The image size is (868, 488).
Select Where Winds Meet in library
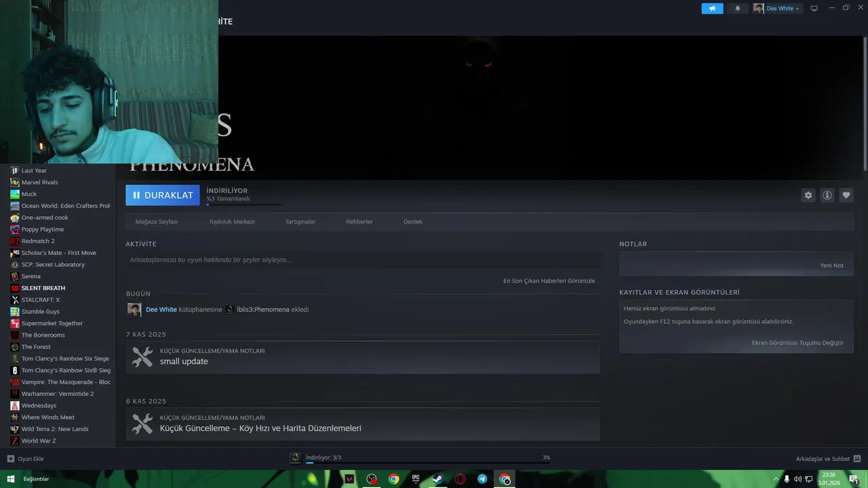coord(48,418)
